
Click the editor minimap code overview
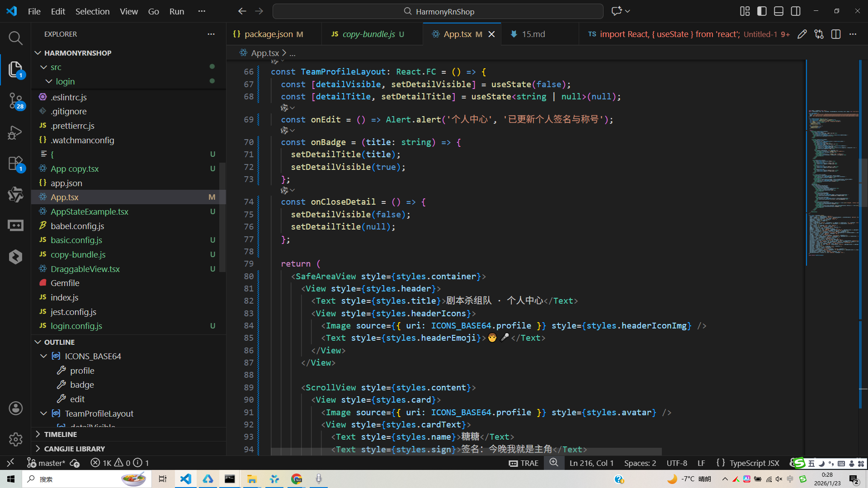[x=833, y=181]
